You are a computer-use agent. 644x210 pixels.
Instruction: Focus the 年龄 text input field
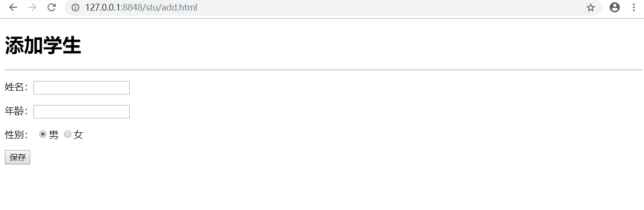[81, 112]
